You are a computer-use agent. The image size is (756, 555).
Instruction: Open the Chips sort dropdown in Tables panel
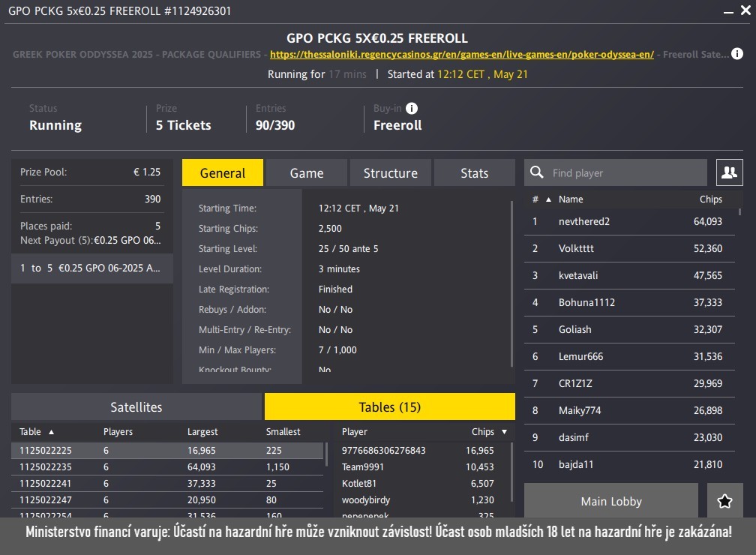[502, 431]
